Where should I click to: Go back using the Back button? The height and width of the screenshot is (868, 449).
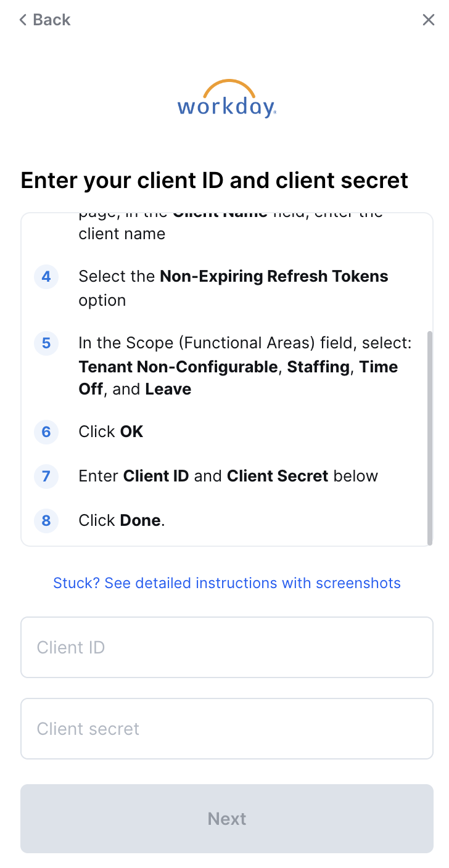(44, 20)
